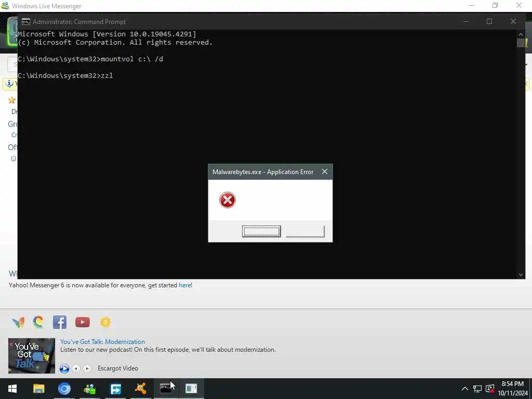This screenshot has height=399, width=532.
Task: Click the 'zzl' command line text
Action: point(107,76)
